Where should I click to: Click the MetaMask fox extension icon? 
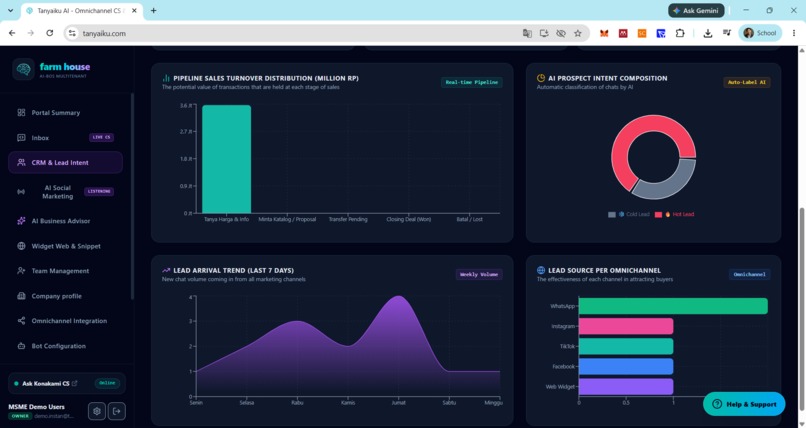(x=604, y=33)
